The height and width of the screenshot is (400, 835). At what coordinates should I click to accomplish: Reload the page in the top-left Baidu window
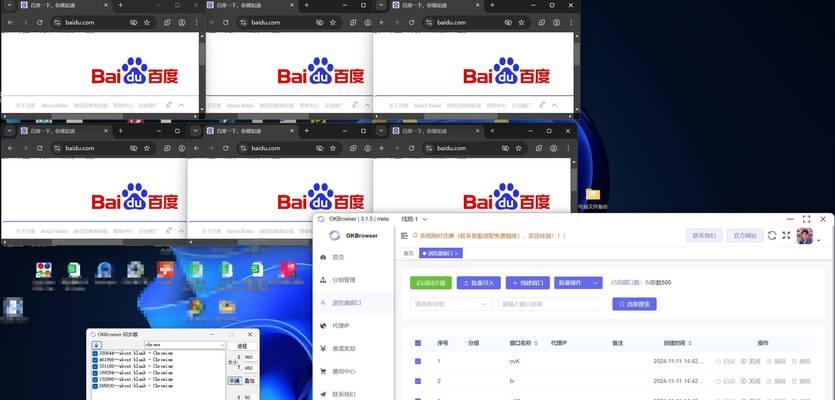point(39,23)
